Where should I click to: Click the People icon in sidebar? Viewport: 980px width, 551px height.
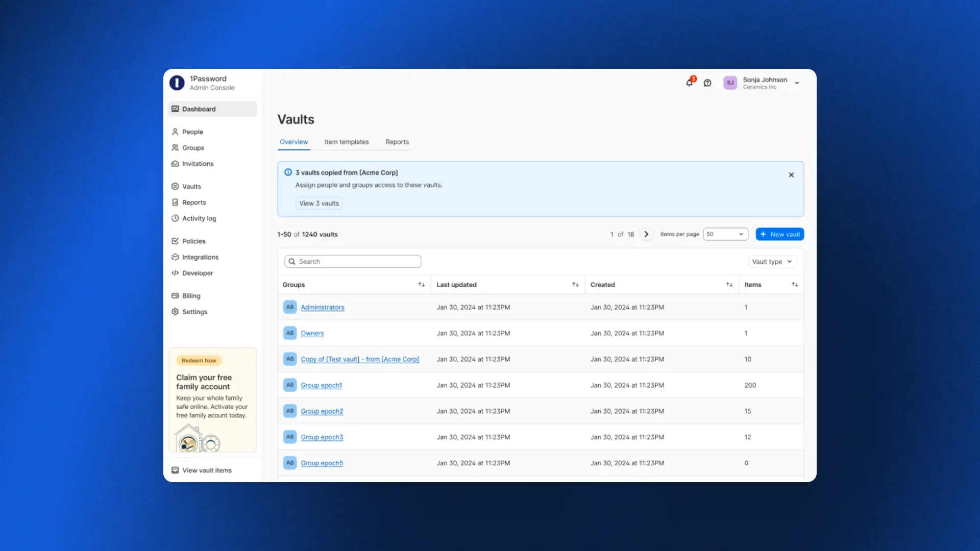click(x=175, y=132)
